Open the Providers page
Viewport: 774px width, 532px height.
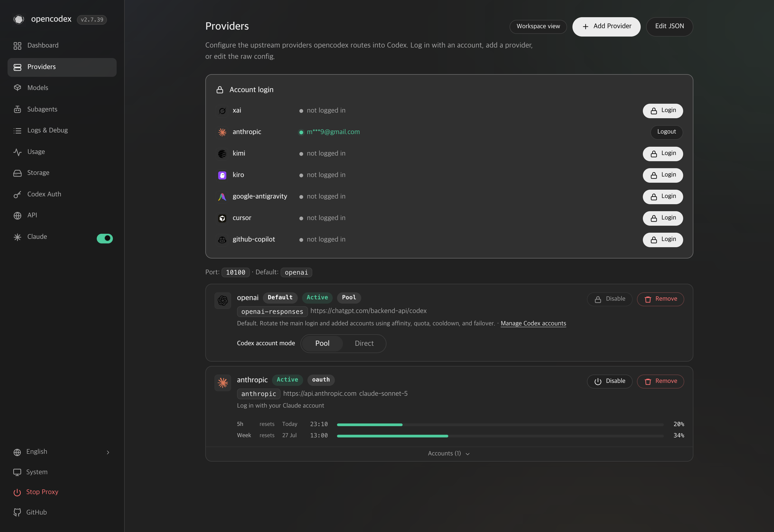[x=62, y=67]
